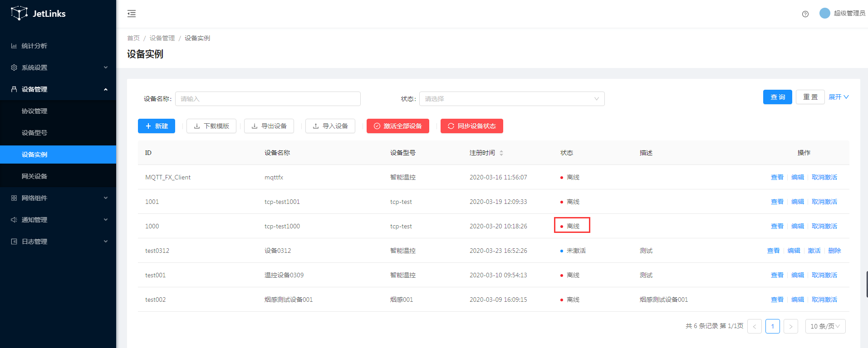
Task: Collapse the sidebar with the menu fold icon
Action: click(132, 14)
